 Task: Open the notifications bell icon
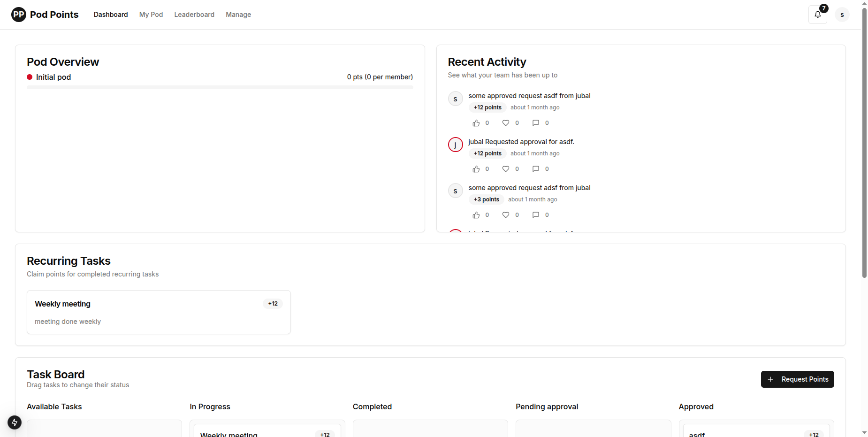coord(817,15)
